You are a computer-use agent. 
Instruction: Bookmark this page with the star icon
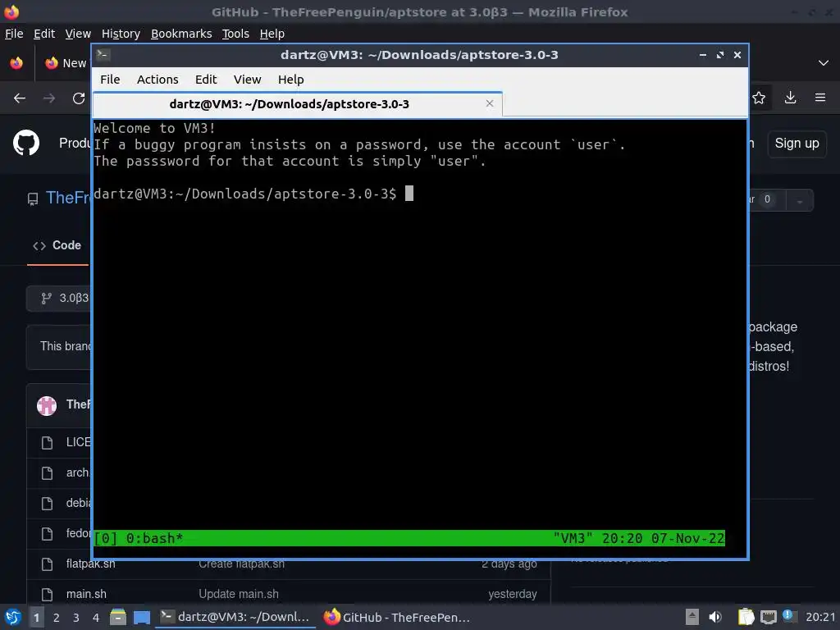click(759, 98)
